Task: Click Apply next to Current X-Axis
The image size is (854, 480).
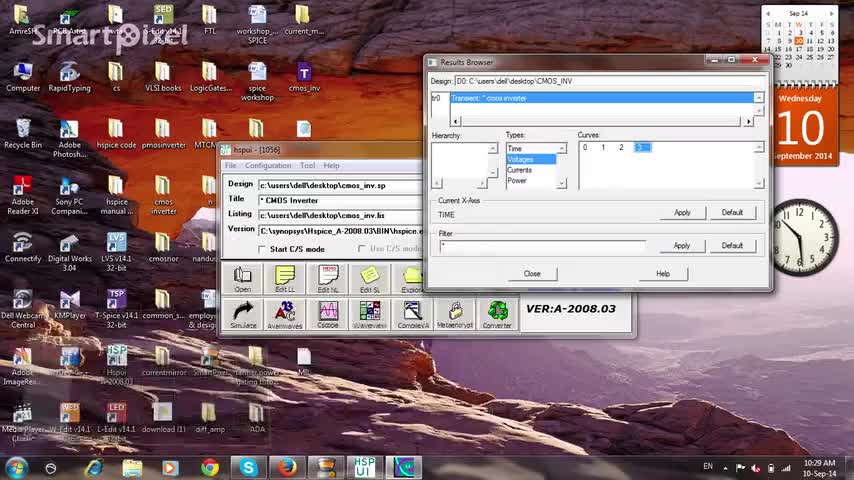Action: (x=682, y=212)
